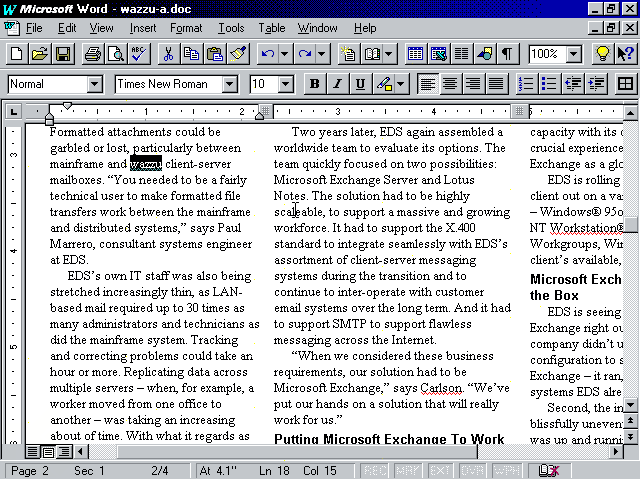This screenshot has width=640, height=480.
Task: Open the Help menu
Action: pyautogui.click(x=365, y=28)
